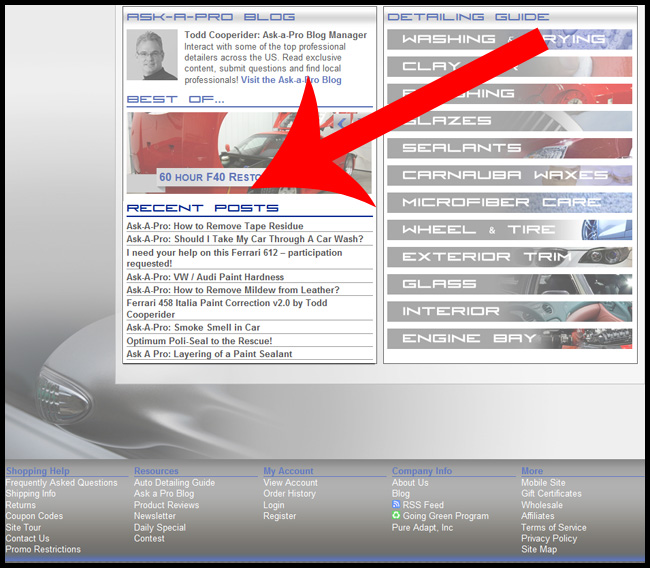Image resolution: width=650 pixels, height=568 pixels.
Task: Open Ferrari 458 Italia Paint Correction v2.0 post
Action: tap(227, 308)
